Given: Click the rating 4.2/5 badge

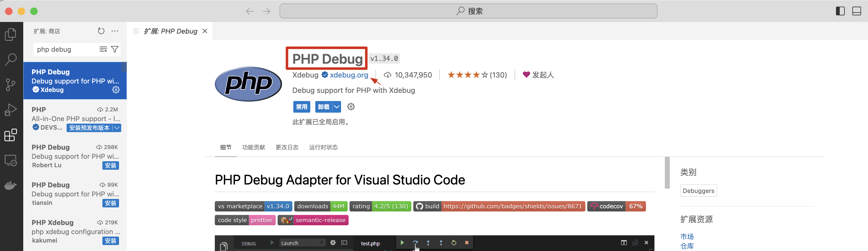Looking at the screenshot, I should point(380,206).
